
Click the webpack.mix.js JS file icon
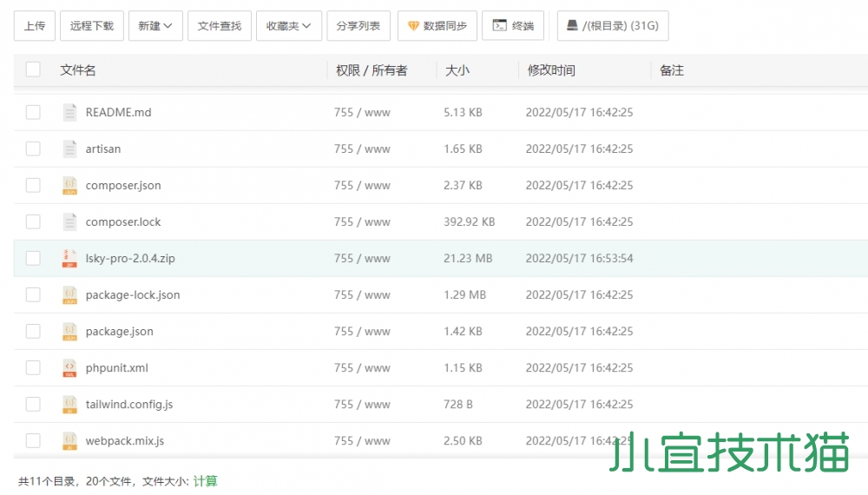tap(69, 441)
